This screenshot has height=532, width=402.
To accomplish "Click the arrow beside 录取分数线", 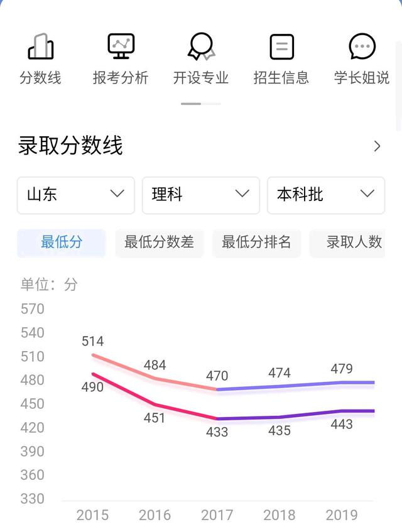I will [x=377, y=146].
